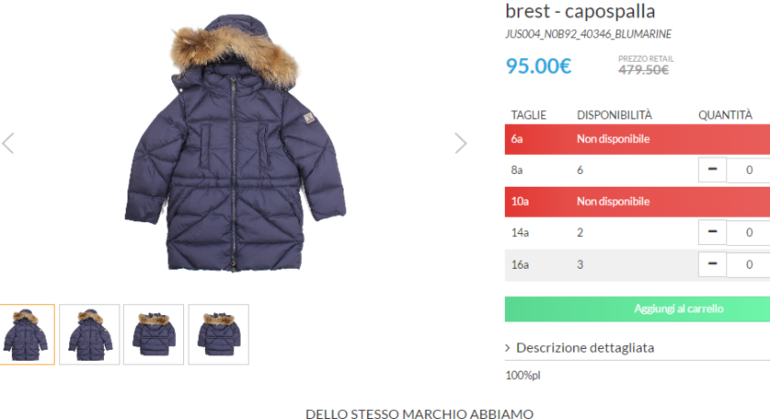Advance to the next product image arrow
This screenshot has width=770, height=419.
[x=460, y=143]
